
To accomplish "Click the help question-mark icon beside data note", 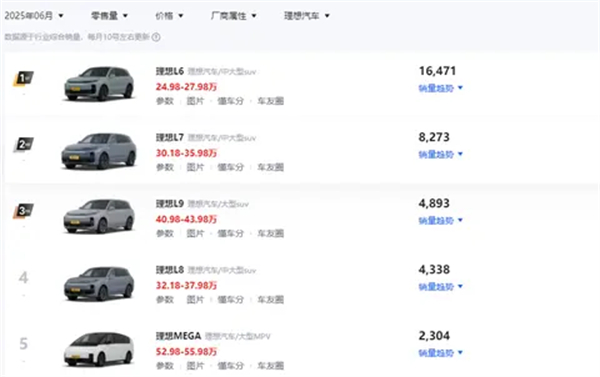I will click(x=156, y=37).
